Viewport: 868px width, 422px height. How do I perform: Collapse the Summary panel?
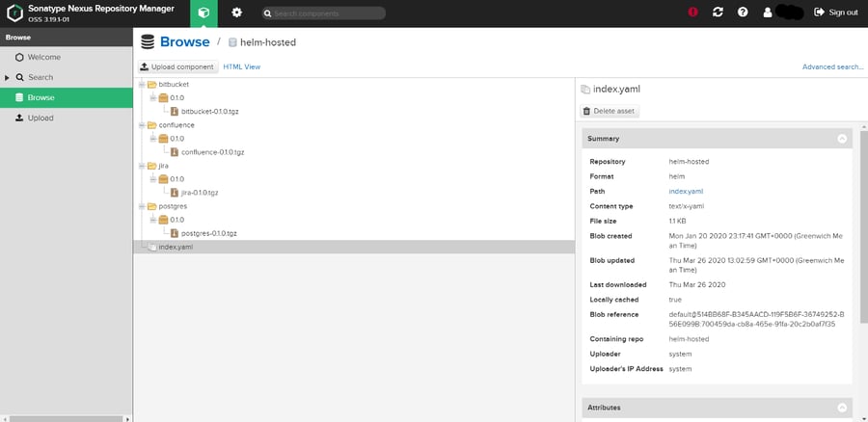[x=842, y=139]
